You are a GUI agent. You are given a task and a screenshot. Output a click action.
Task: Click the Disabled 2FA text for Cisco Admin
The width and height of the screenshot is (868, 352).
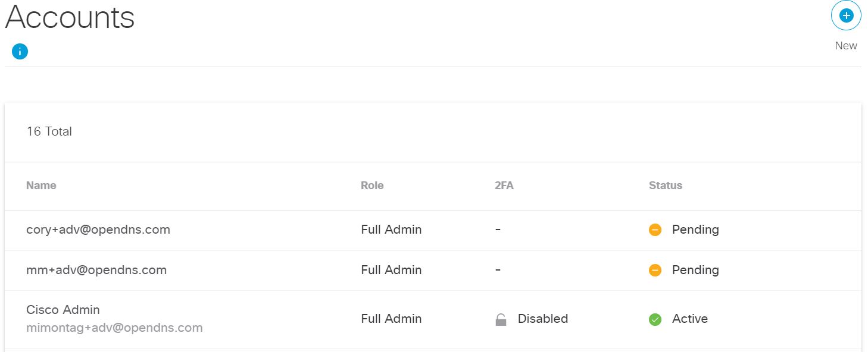tap(543, 319)
